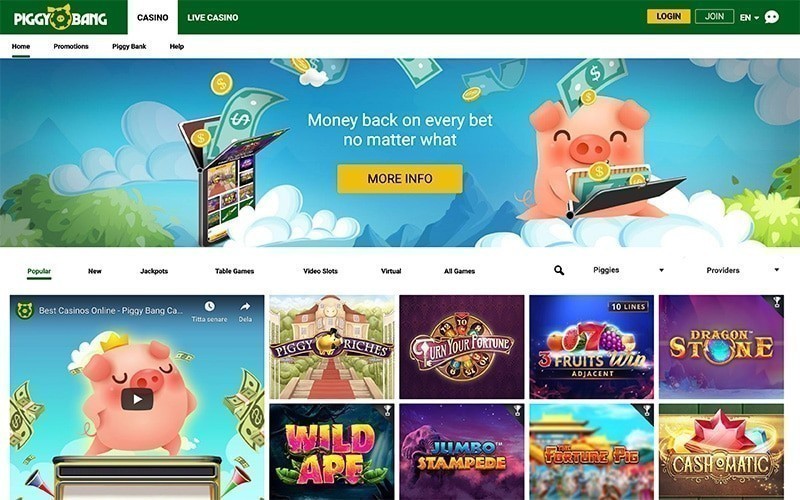This screenshot has height=500, width=800.
Task: Click the yellow LOGIN button
Action: click(668, 16)
